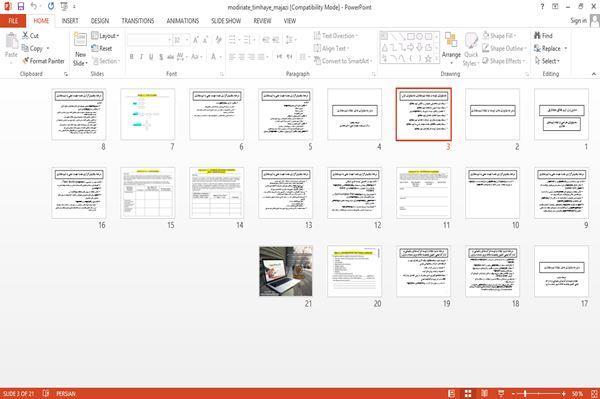This screenshot has height=399, width=600.
Task: Click the 50% zoom level text
Action: click(577, 393)
